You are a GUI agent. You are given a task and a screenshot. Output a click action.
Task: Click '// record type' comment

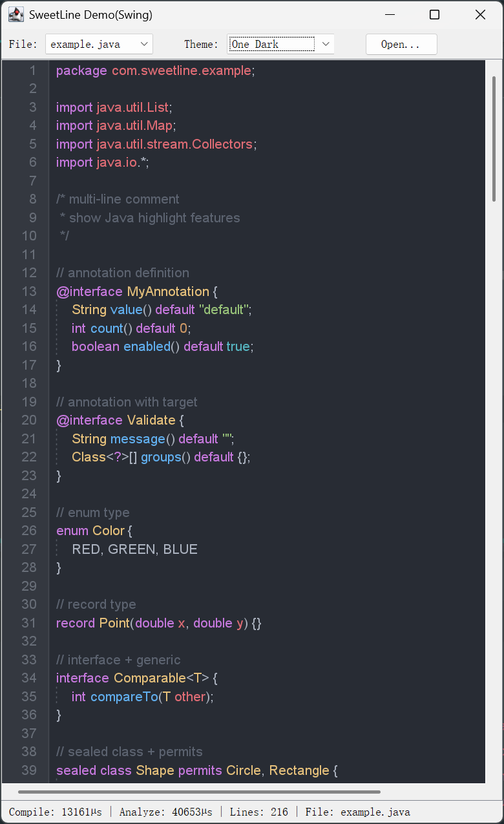coord(96,604)
